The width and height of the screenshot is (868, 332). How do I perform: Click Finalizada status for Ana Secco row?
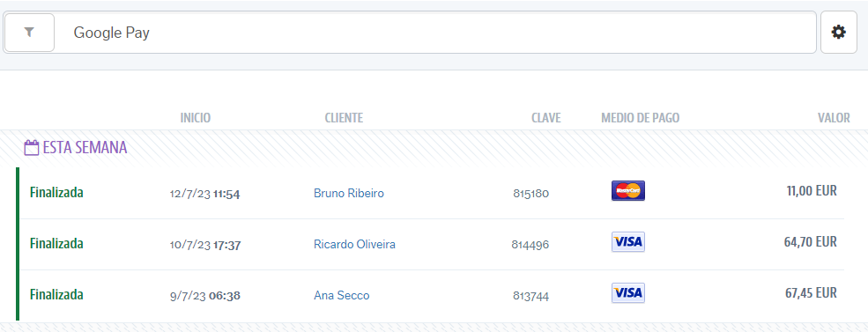click(56, 294)
